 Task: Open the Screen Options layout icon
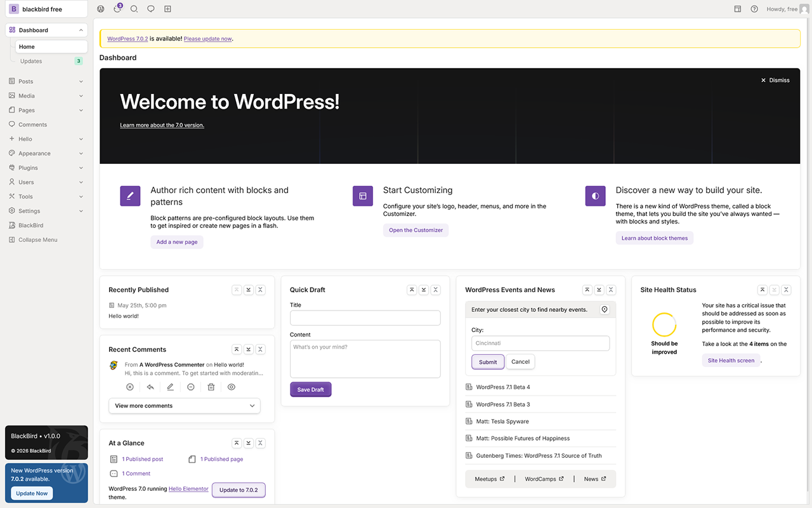(x=738, y=9)
